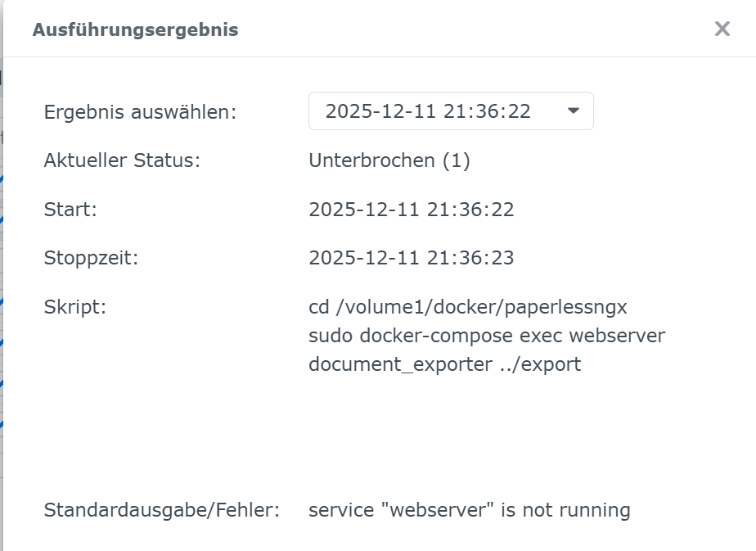Viewport: 756px width, 551px height.
Task: Open the Ergebnis auswählen dropdown arrow
Action: tap(574, 111)
